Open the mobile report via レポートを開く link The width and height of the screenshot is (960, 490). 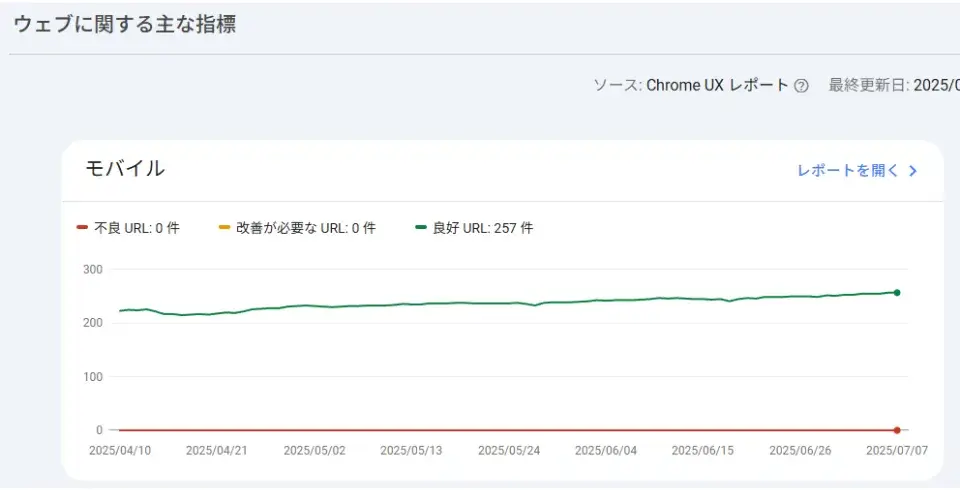(847, 170)
